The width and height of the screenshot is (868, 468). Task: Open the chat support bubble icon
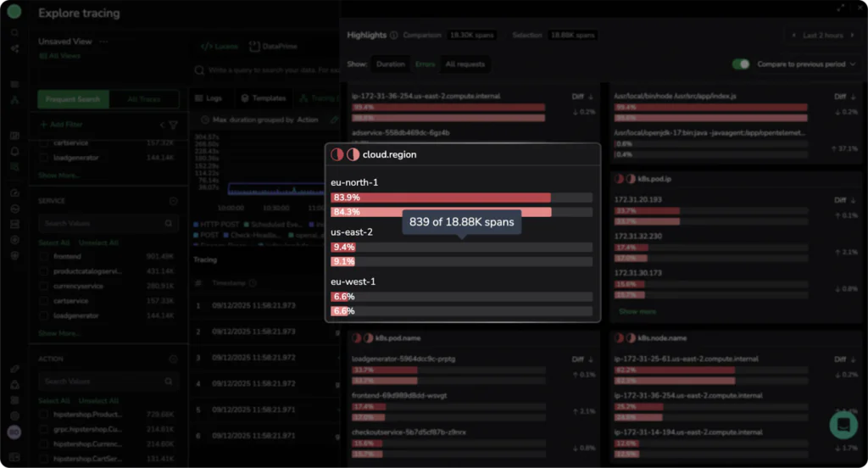(x=843, y=424)
